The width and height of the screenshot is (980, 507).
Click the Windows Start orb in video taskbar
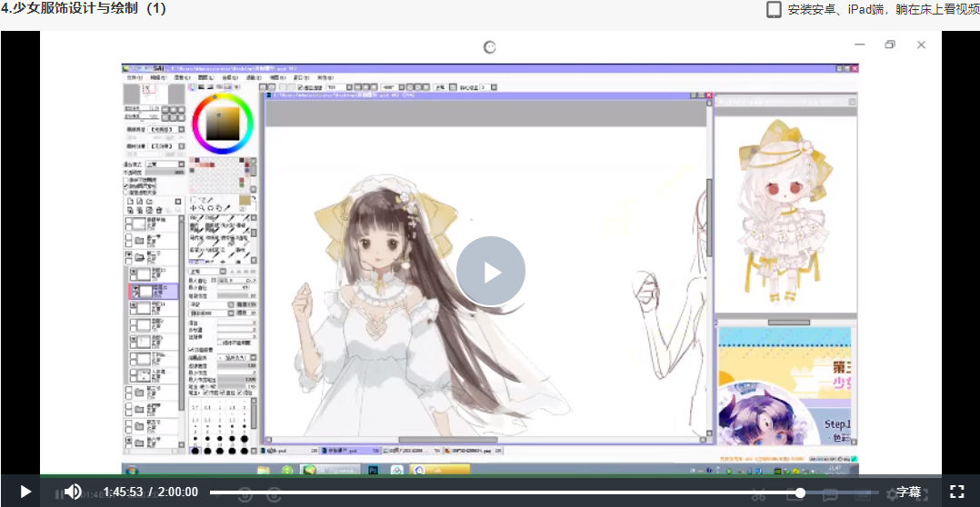click(x=131, y=470)
